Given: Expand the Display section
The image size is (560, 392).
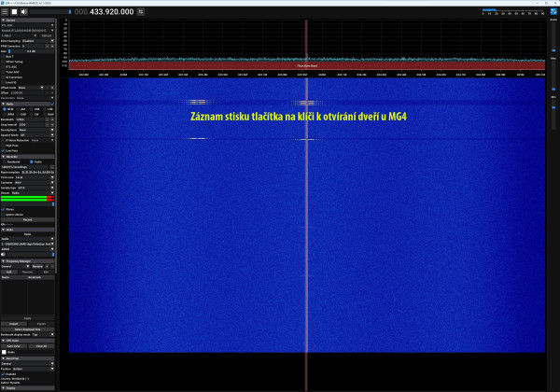Looking at the screenshot, I should click(27, 387).
